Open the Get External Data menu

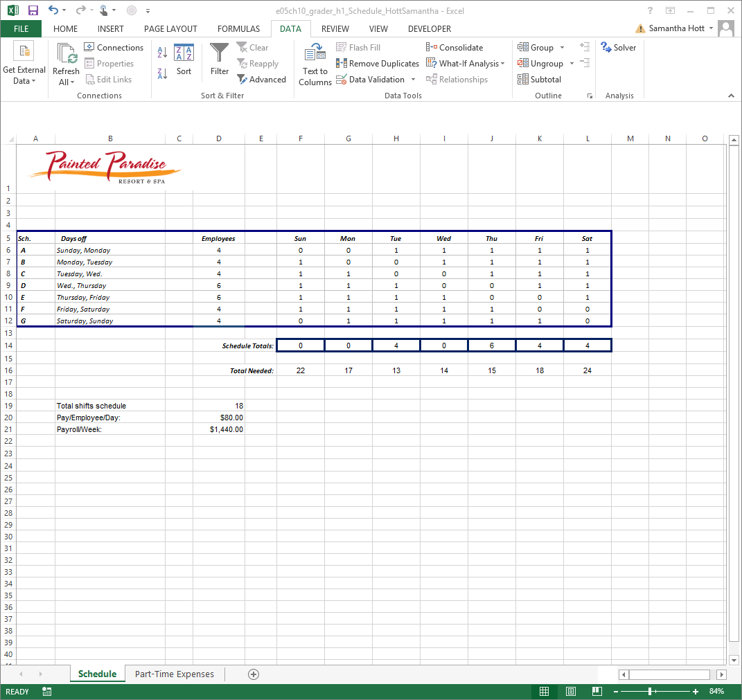(x=25, y=63)
